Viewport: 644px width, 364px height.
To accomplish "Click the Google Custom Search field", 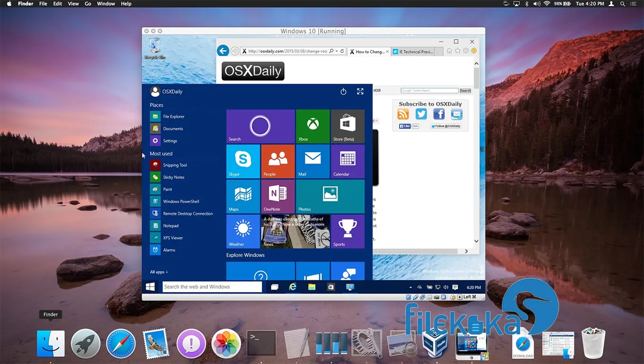I will click(429, 91).
